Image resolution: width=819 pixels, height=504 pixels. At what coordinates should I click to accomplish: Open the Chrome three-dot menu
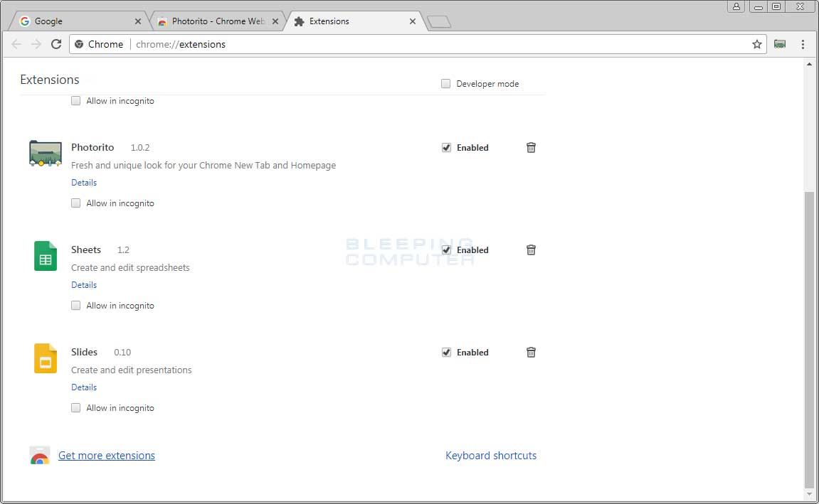(x=803, y=44)
